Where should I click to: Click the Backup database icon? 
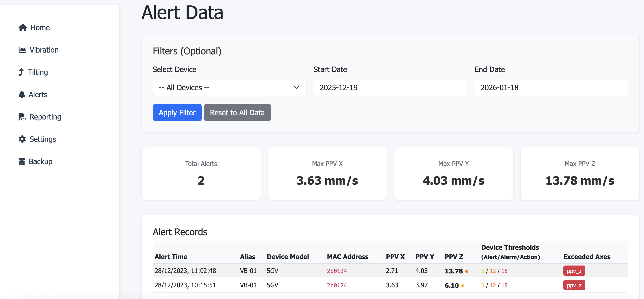[x=22, y=161]
